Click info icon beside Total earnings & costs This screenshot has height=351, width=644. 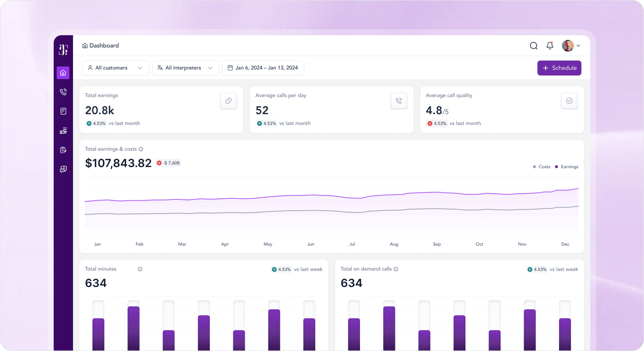[141, 149]
